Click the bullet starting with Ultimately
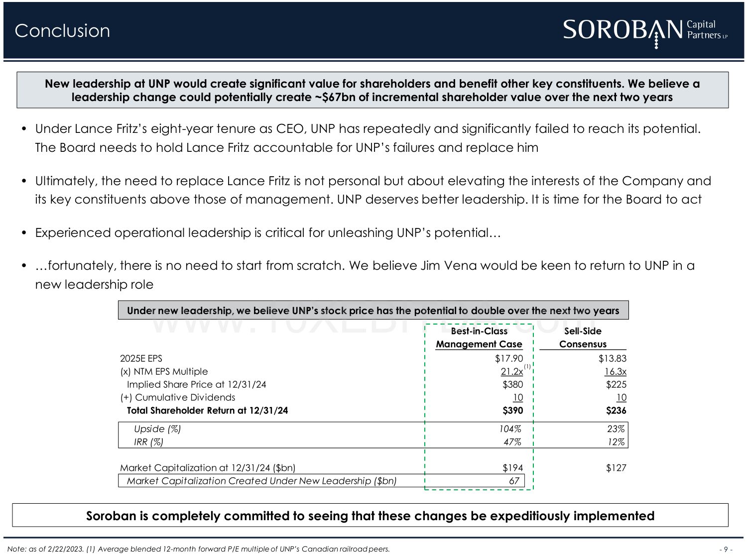The height and width of the screenshot is (560, 747). coord(373,190)
